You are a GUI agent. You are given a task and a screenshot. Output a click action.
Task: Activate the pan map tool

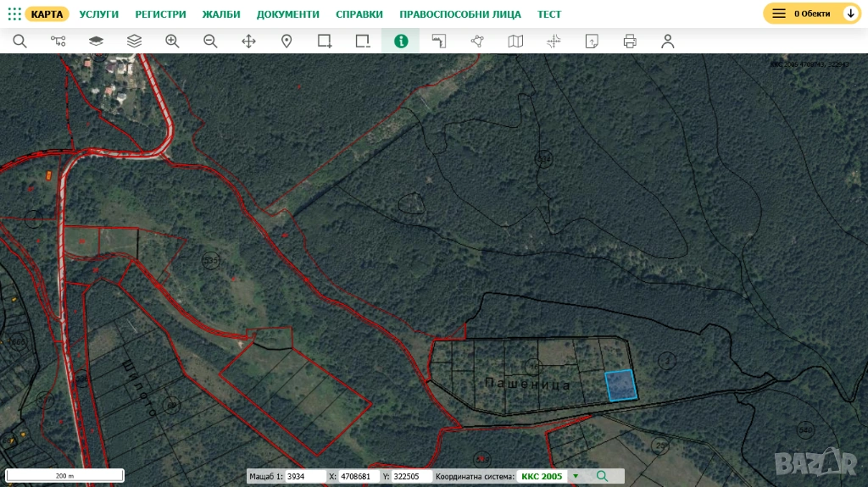tap(248, 41)
